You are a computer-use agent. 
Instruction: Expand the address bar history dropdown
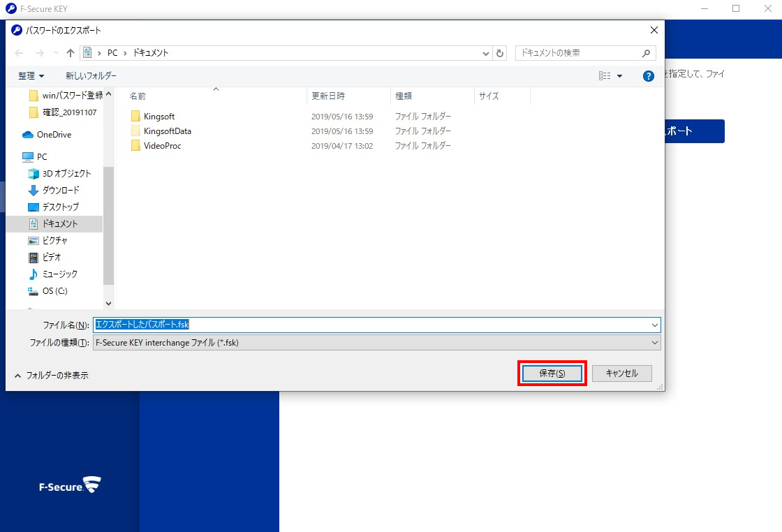pyautogui.click(x=487, y=53)
